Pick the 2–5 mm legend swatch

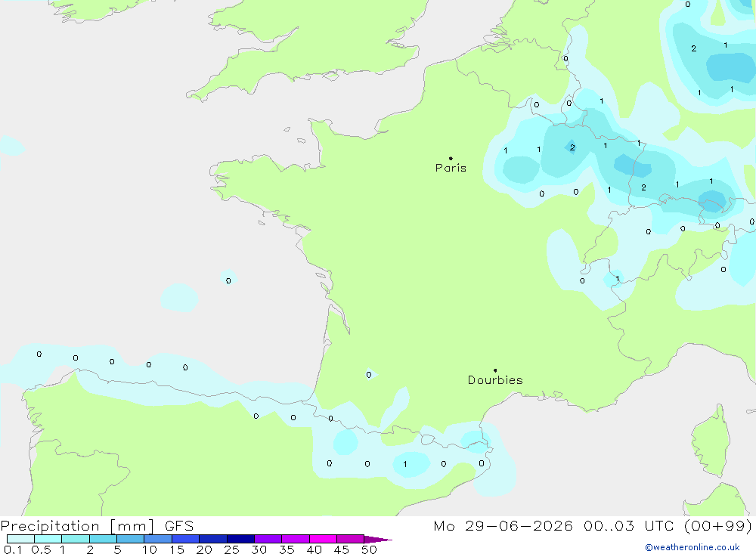coord(103,539)
